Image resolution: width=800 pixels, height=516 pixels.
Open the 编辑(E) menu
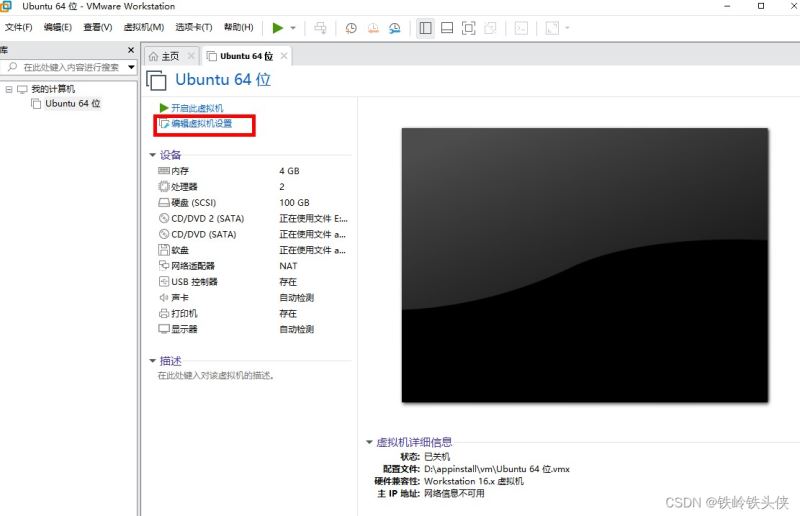coord(58,28)
